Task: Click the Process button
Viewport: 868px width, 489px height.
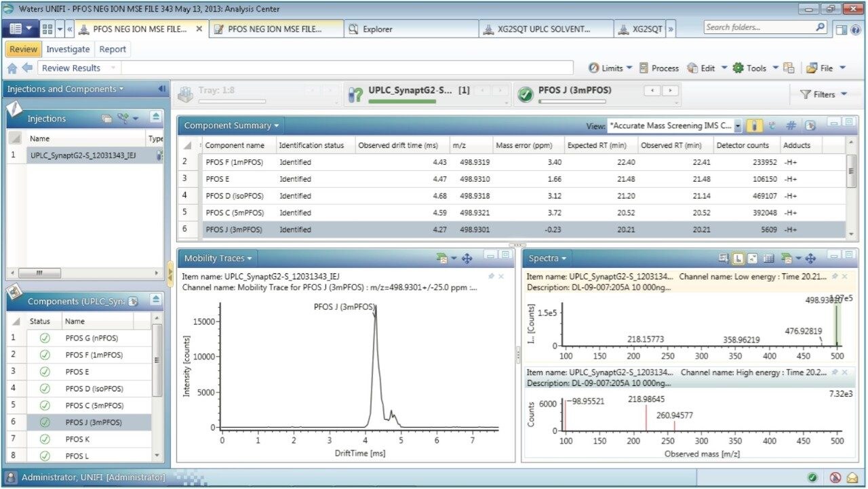Action: [659, 68]
